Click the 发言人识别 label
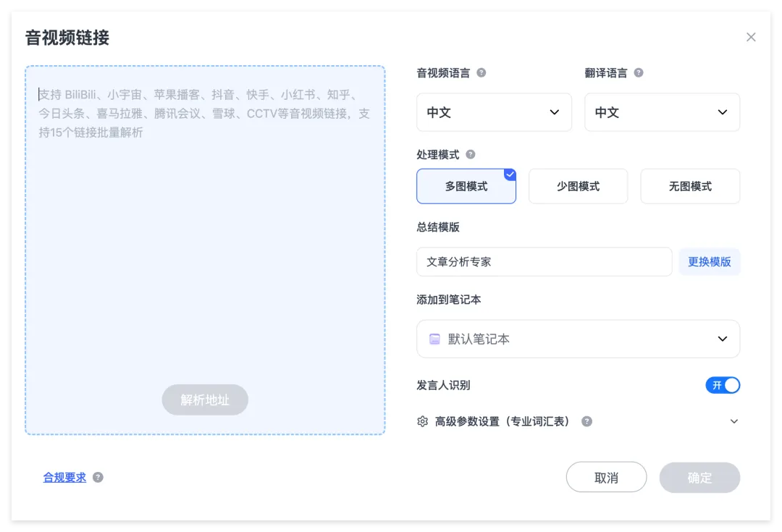The width and height of the screenshot is (782, 532). (443, 385)
